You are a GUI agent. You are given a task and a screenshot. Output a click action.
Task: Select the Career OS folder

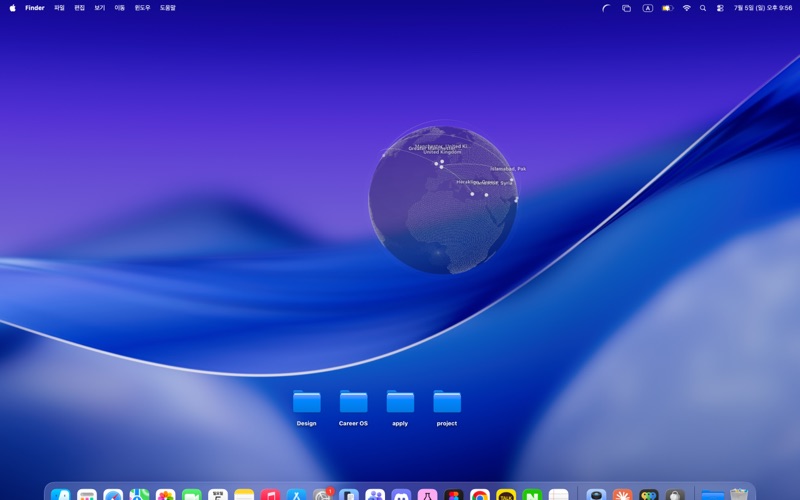pyautogui.click(x=354, y=408)
